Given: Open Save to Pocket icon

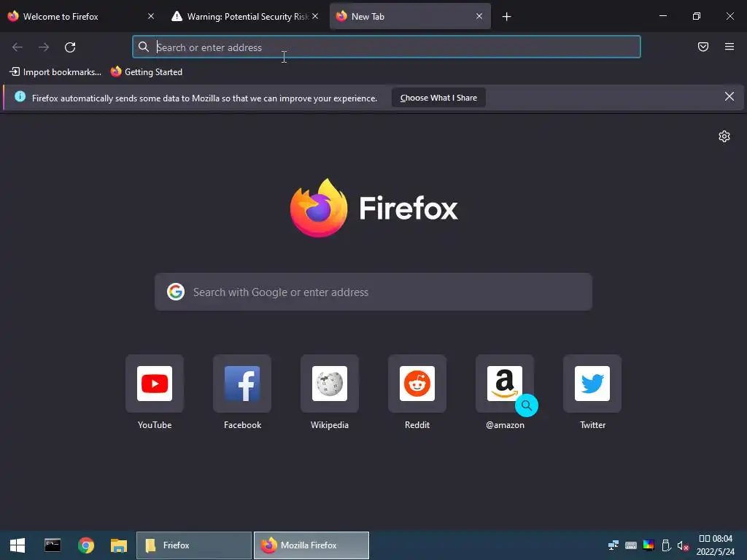Looking at the screenshot, I should [x=703, y=47].
